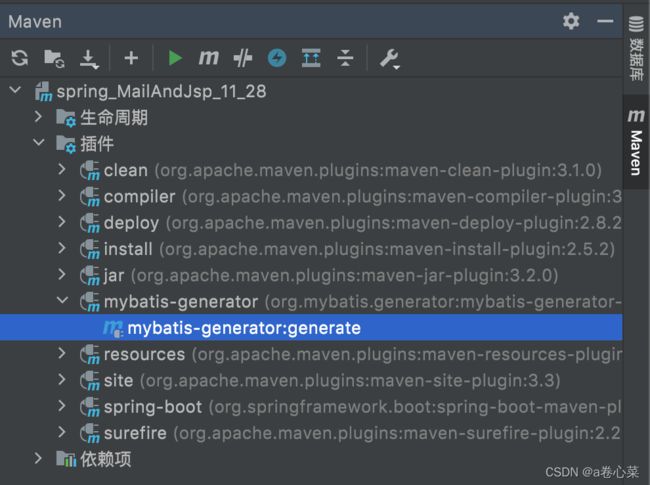Select the spring-boot plugin row
This screenshot has height=485, width=650.
(x=311, y=407)
